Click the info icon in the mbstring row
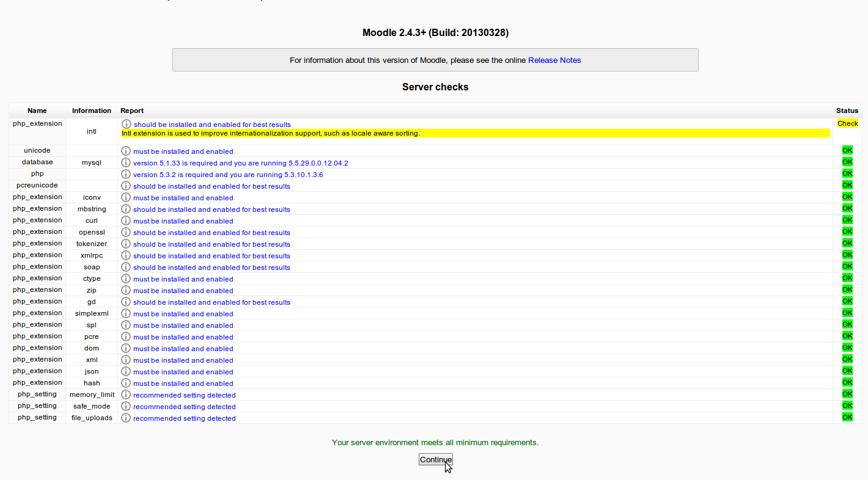 click(126, 209)
